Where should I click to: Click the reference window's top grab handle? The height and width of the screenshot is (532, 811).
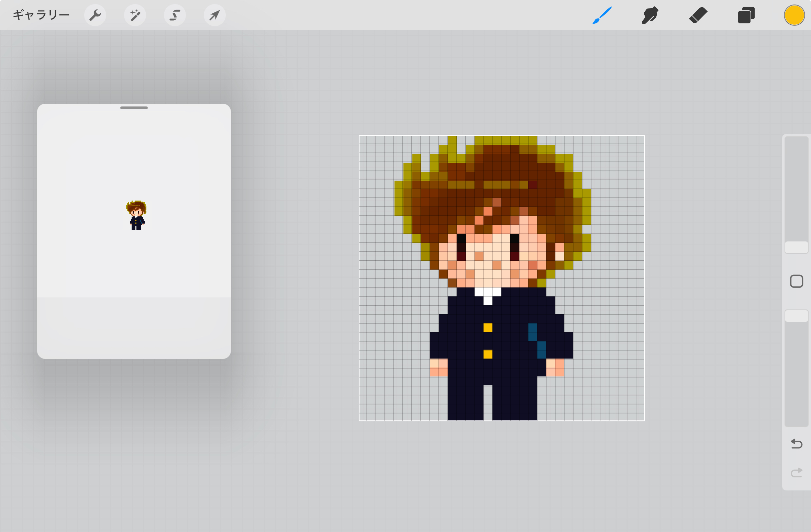[x=134, y=108]
